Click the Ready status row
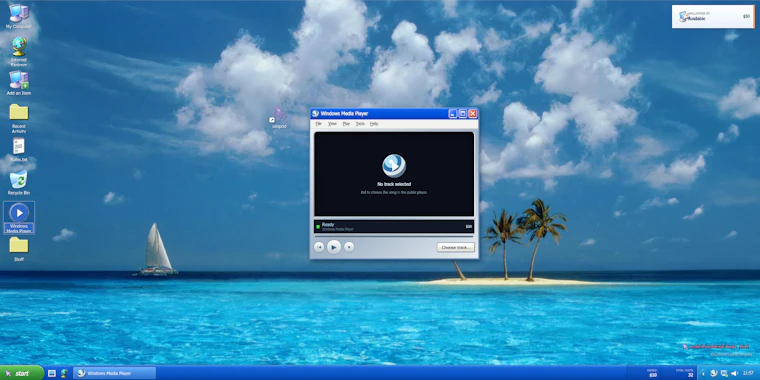The width and height of the screenshot is (760, 380). [394, 226]
